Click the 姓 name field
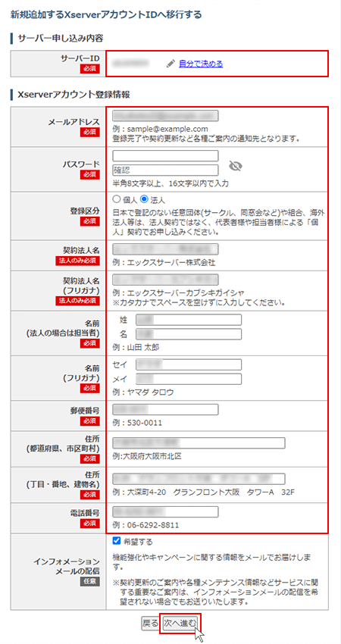Screen dimensions: 341x644 189,320
